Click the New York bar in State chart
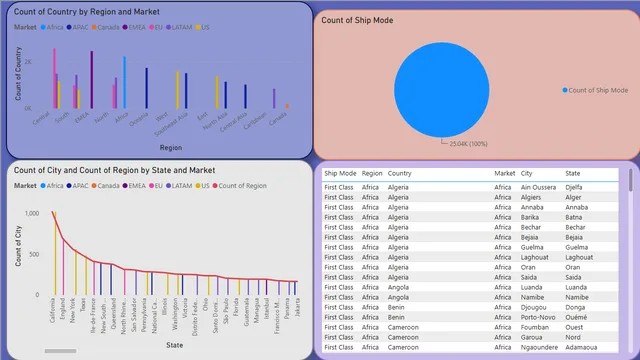Screen dimensions: 640x360 pyautogui.click(x=76, y=272)
